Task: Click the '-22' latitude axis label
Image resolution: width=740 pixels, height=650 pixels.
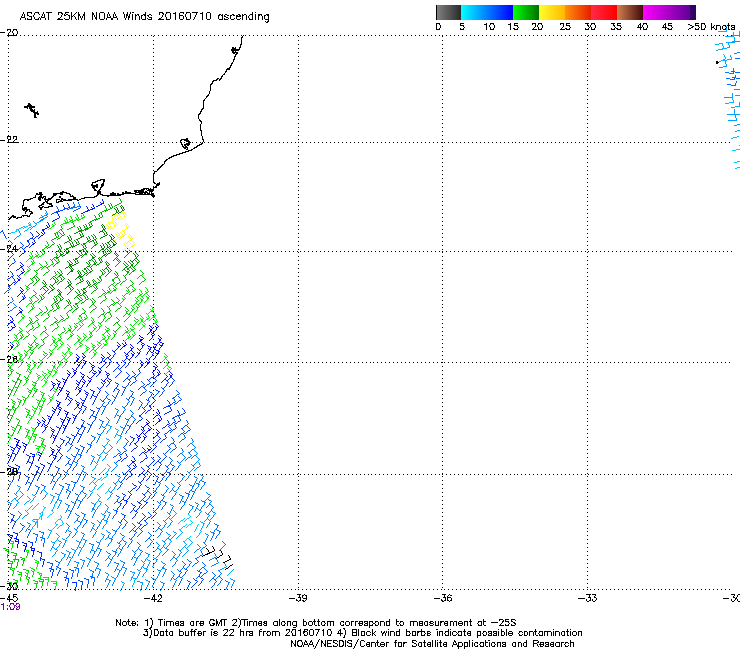Action: pyautogui.click(x=9, y=140)
